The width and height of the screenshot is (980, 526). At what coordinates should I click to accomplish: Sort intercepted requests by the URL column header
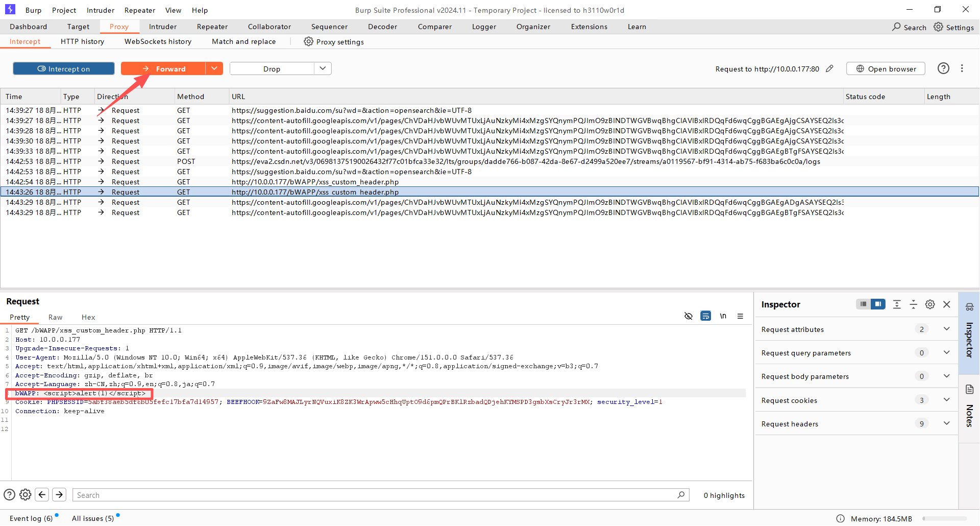point(536,97)
